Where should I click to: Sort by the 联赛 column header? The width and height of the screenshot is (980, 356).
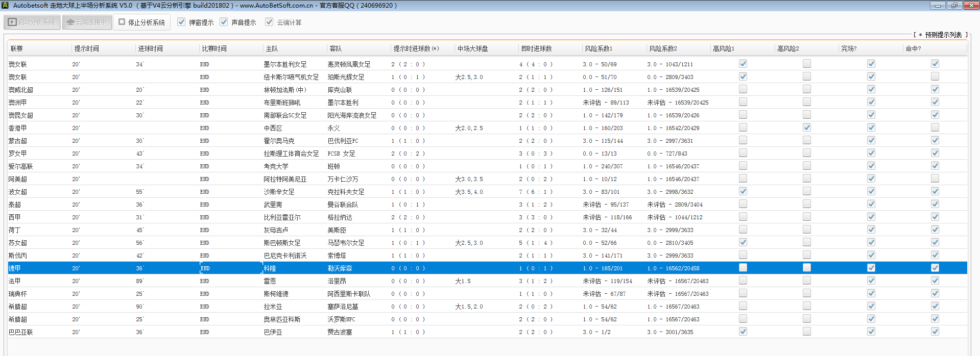point(17,48)
